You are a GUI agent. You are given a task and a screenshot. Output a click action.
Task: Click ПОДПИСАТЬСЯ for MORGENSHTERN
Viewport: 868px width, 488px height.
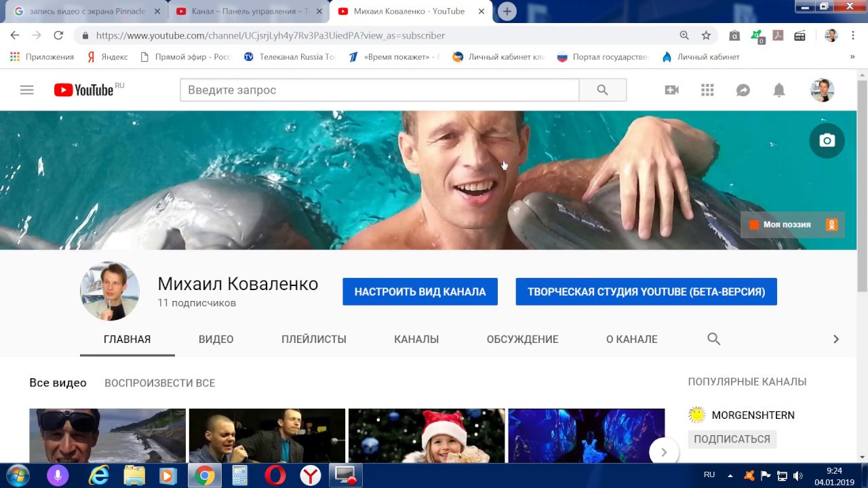[732, 439]
